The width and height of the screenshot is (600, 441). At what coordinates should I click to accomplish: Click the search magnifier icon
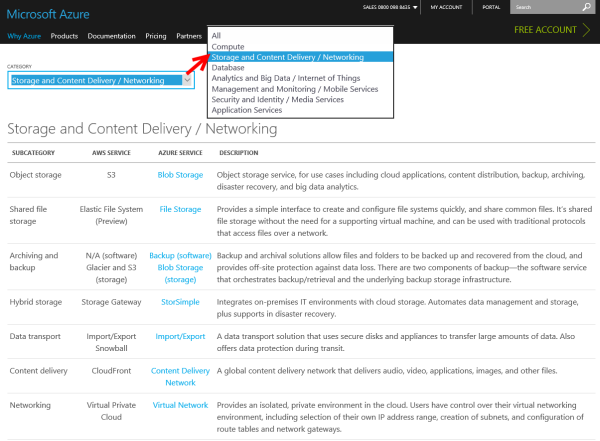pyautogui.click(x=586, y=7)
